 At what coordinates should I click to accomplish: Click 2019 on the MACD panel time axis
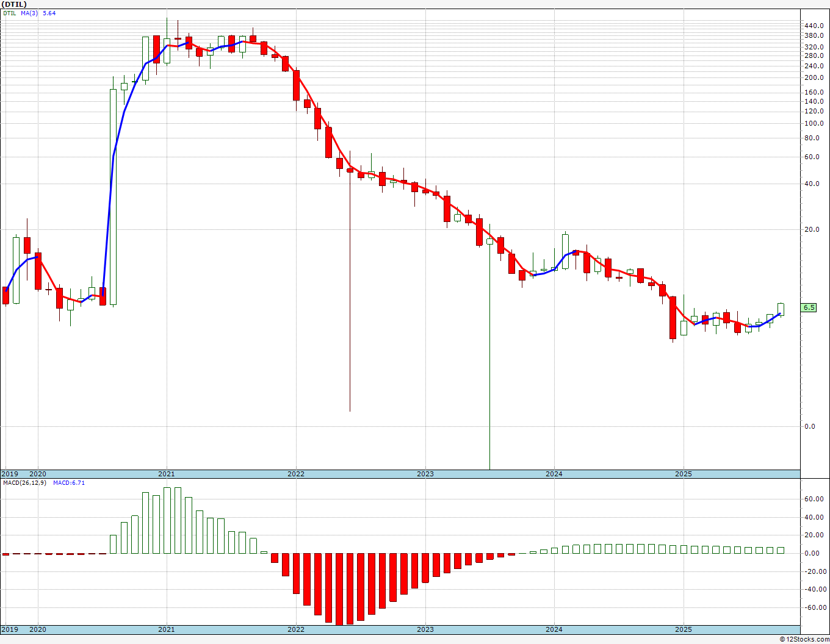(x=10, y=629)
